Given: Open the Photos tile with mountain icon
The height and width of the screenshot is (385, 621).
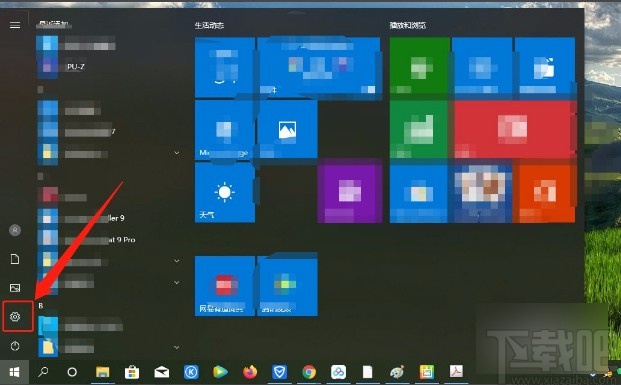Looking at the screenshot, I should click(287, 129).
